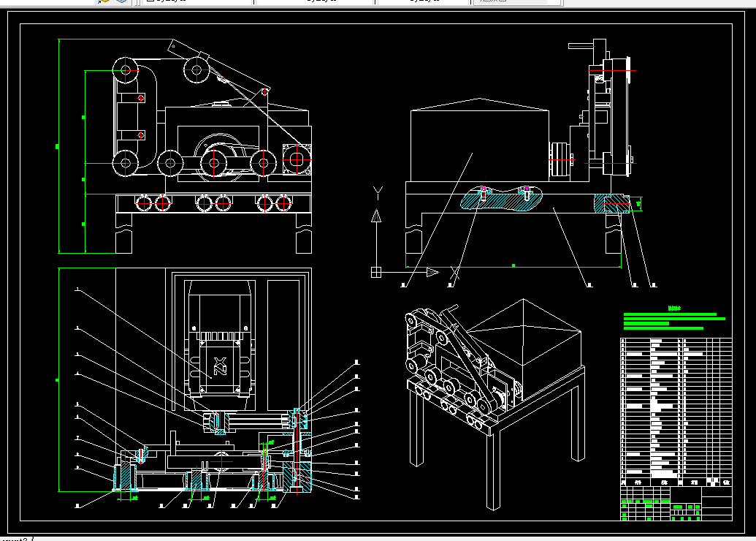Select the pyramid-topped cover box in side view
This screenshot has height=541, width=756.
click(480, 140)
